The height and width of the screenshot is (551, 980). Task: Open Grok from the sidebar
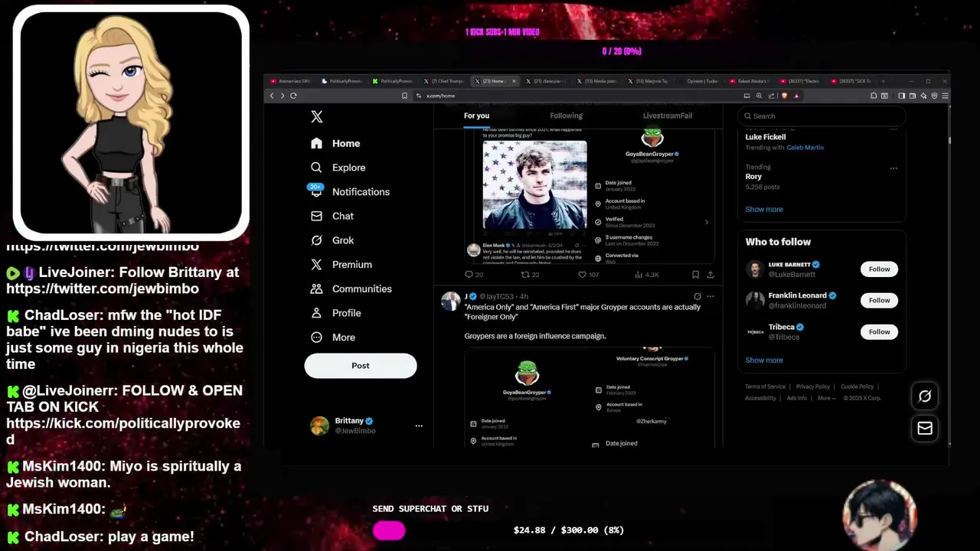[332, 240]
